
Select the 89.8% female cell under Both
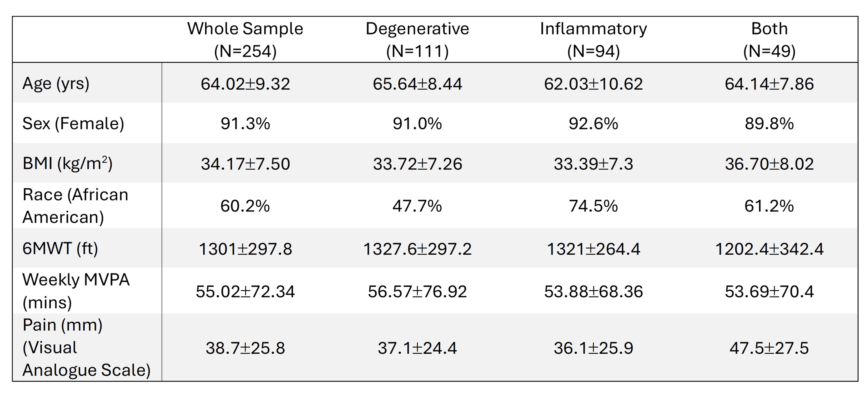click(x=769, y=123)
